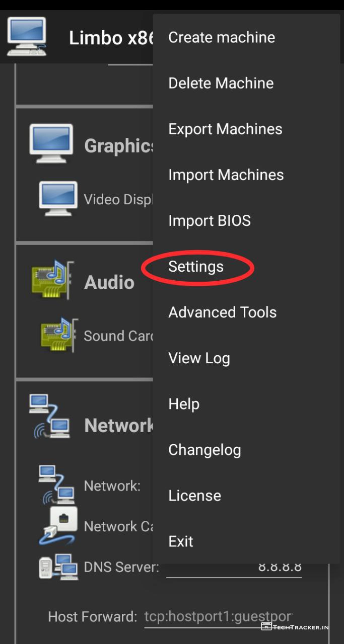This screenshot has width=344, height=644.
Task: Tap the Sound Card row icon
Action: (x=59, y=335)
